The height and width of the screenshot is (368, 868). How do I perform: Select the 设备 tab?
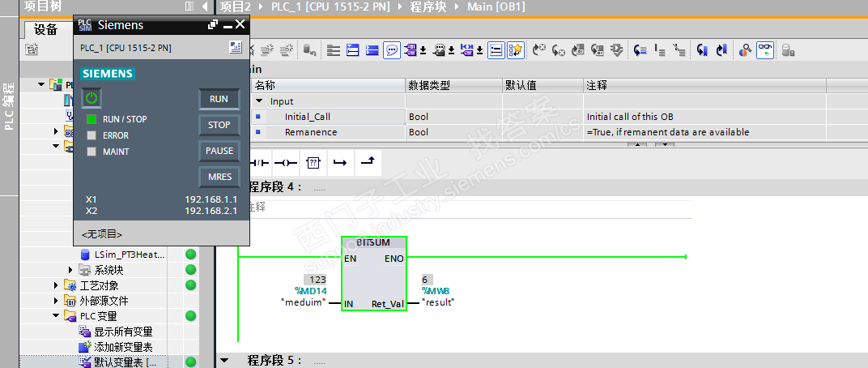pyautogui.click(x=45, y=29)
